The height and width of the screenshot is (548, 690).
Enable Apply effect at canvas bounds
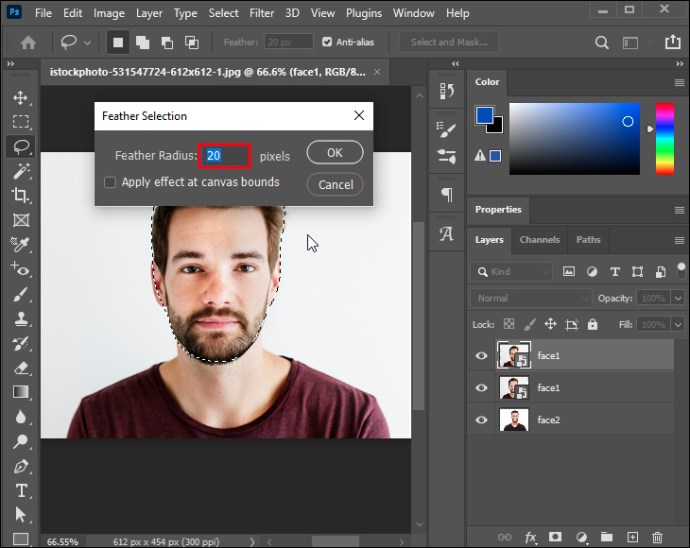point(110,182)
